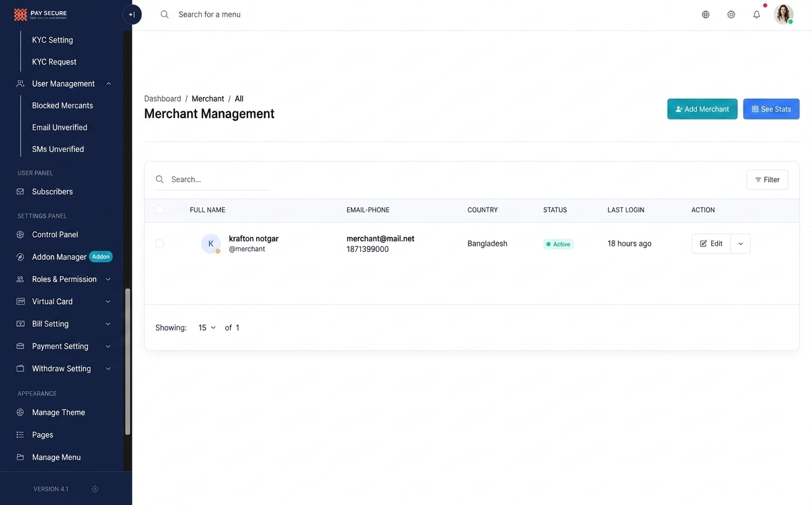Expand the Bill Setting chevron
812x505 pixels.
click(108, 324)
